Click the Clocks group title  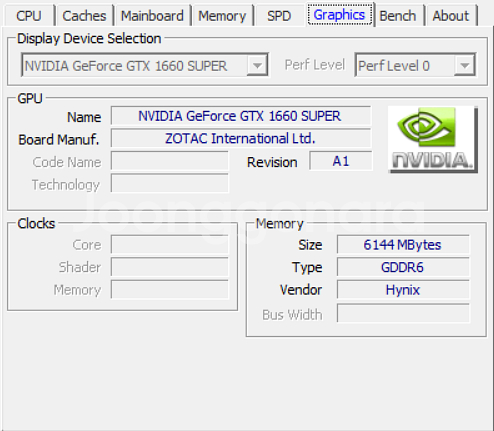tap(36, 224)
